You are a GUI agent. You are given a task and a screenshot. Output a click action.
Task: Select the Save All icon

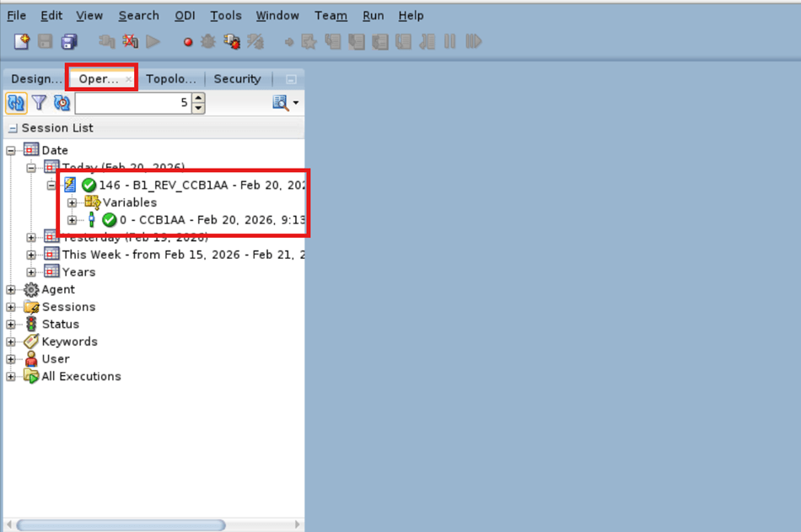[x=68, y=40]
